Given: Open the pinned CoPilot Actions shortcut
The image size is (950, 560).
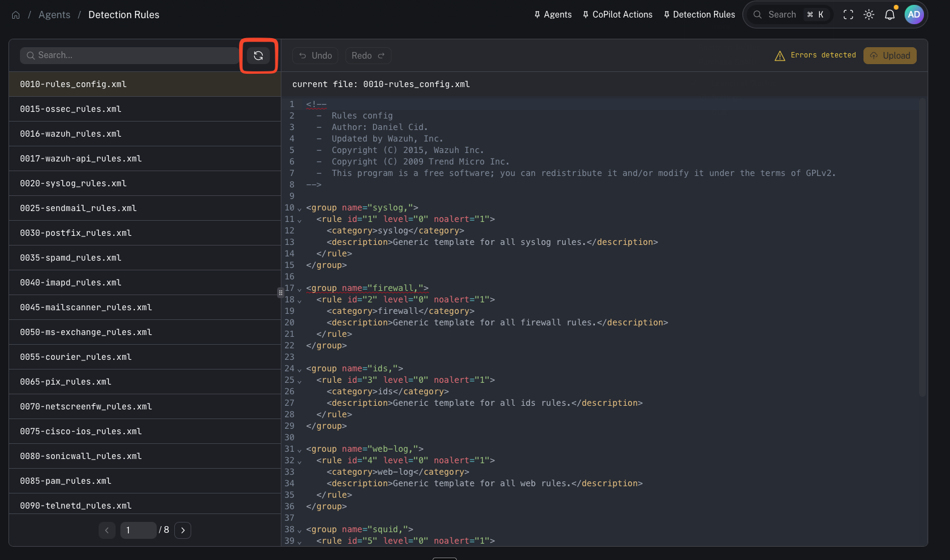Looking at the screenshot, I should 617,15.
